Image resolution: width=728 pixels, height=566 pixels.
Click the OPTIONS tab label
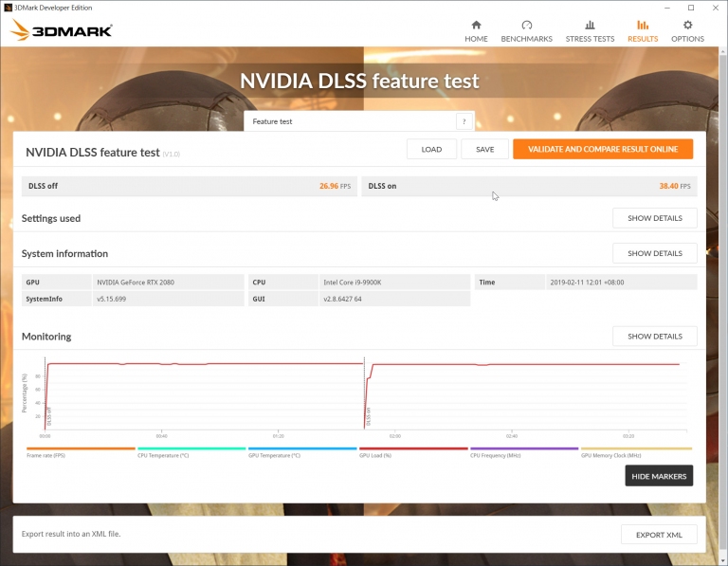[x=687, y=39]
